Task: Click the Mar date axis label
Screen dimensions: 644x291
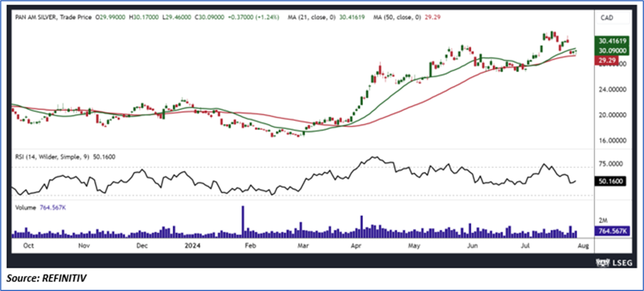Action: [x=303, y=246]
